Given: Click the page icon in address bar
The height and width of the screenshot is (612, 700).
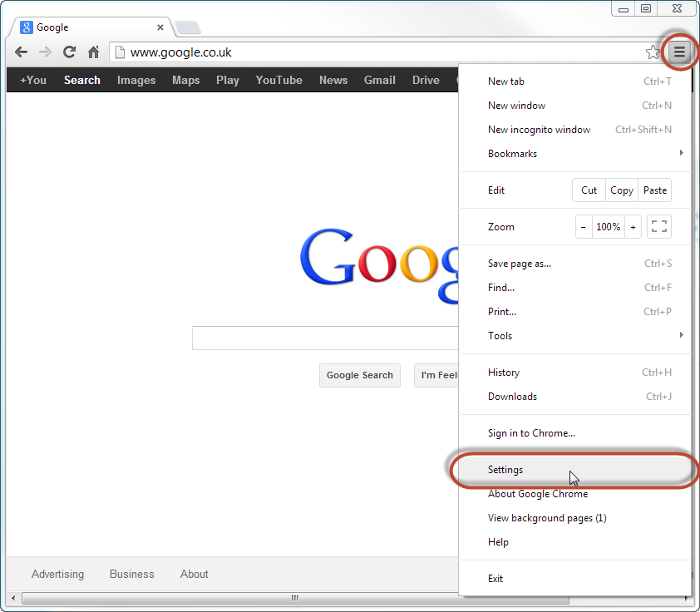Looking at the screenshot, I should click(x=119, y=52).
